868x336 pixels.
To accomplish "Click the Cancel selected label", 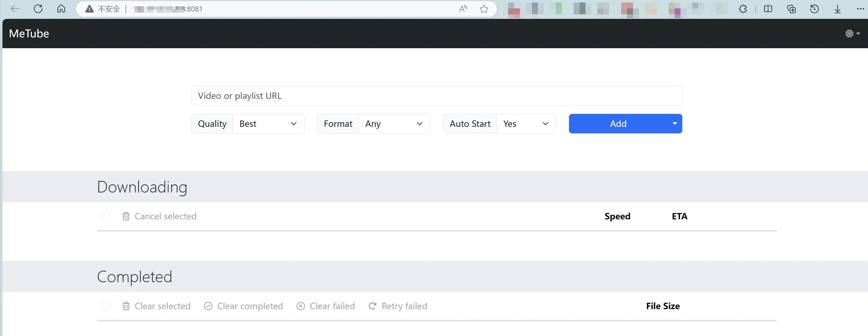I will [x=166, y=216].
